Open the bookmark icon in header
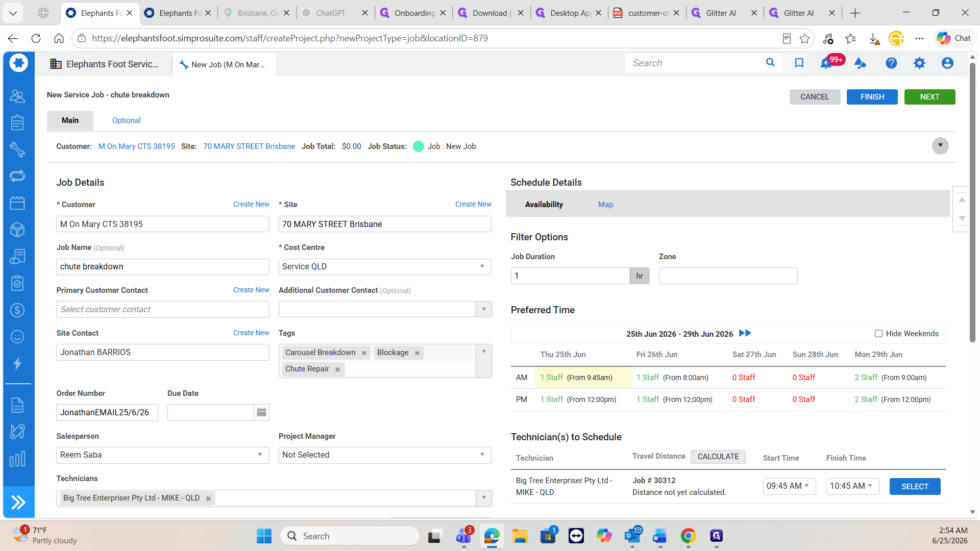The image size is (980, 551). (x=799, y=63)
